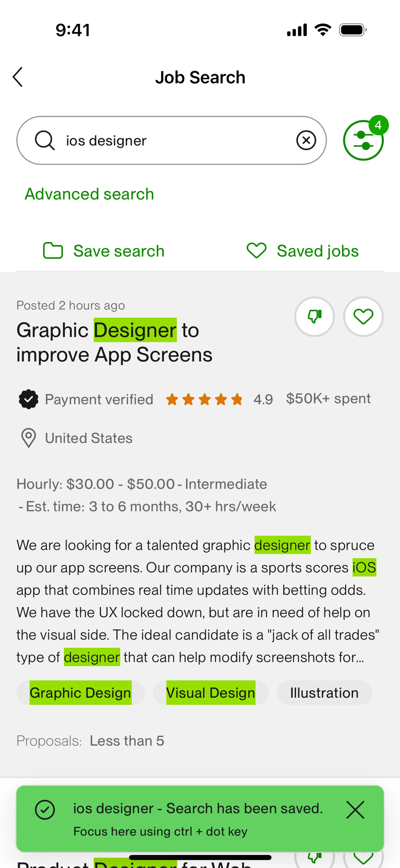
Task: Save Graphic Designer job with heart icon
Action: (363, 316)
